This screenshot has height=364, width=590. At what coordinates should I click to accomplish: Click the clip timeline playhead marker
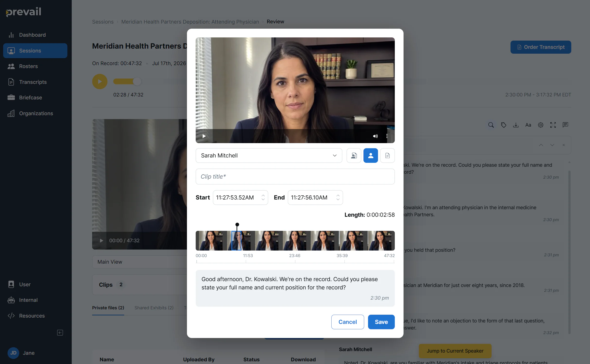pos(237,225)
